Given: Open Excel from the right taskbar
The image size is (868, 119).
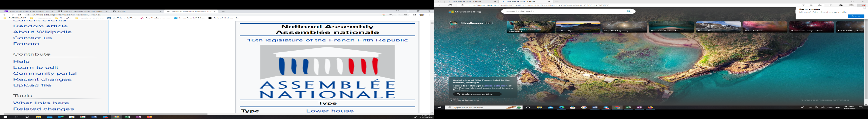Looking at the screenshot, I should pyautogui.click(x=628, y=107).
